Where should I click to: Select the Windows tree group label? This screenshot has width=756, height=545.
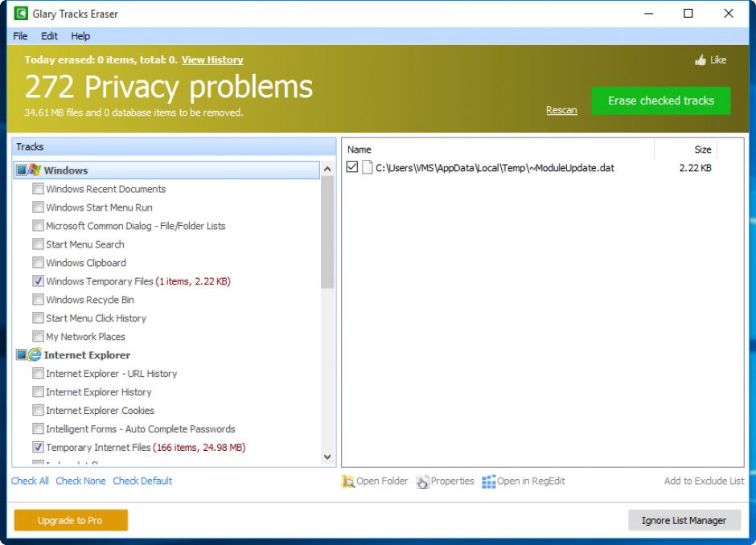66,170
